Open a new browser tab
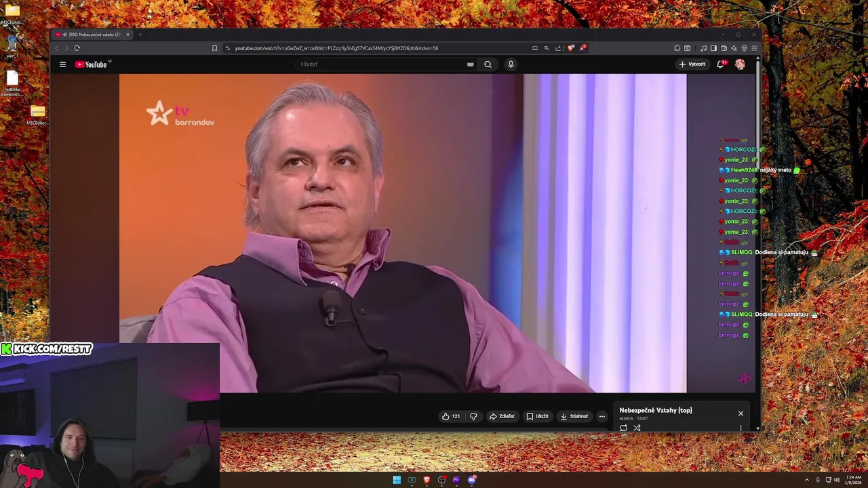868x488 pixels. [x=140, y=35]
